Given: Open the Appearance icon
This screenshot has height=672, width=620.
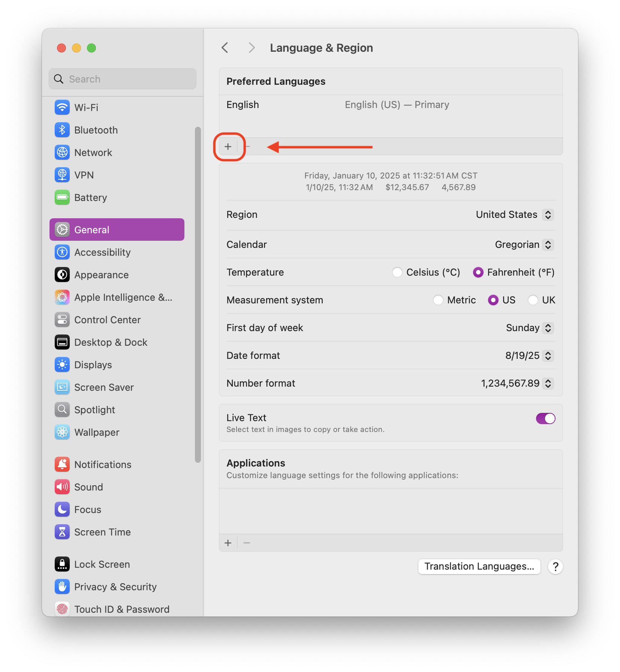Looking at the screenshot, I should tap(62, 275).
